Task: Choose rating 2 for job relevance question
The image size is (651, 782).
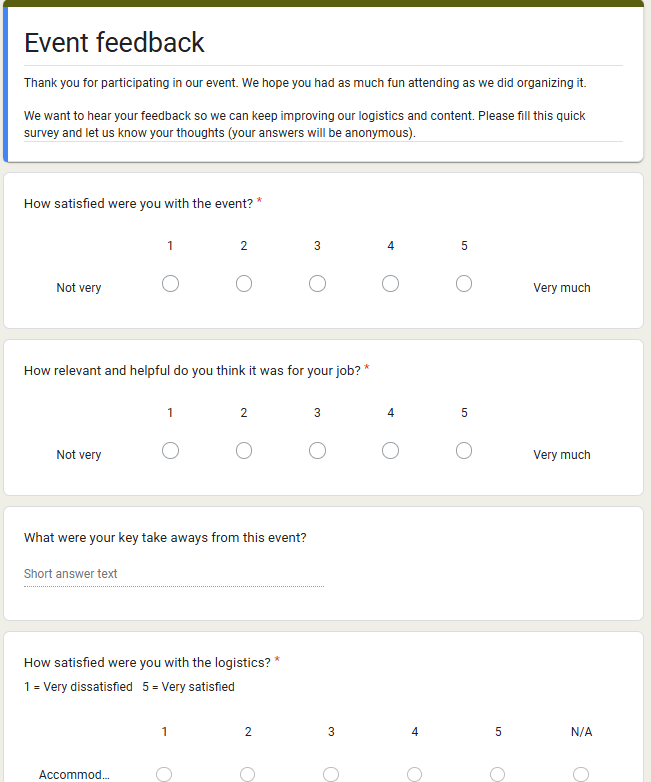Action: point(244,451)
